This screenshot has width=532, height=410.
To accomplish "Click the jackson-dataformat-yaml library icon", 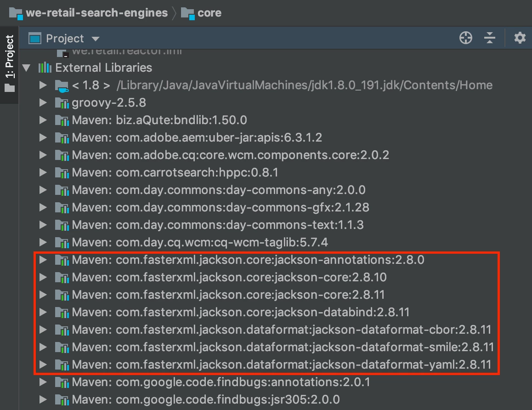I will tap(62, 365).
